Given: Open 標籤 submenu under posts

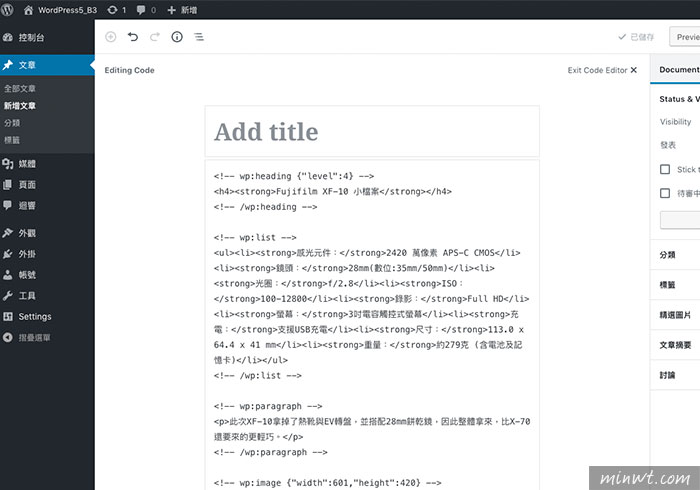Looking at the screenshot, I should pyautogui.click(x=12, y=140).
